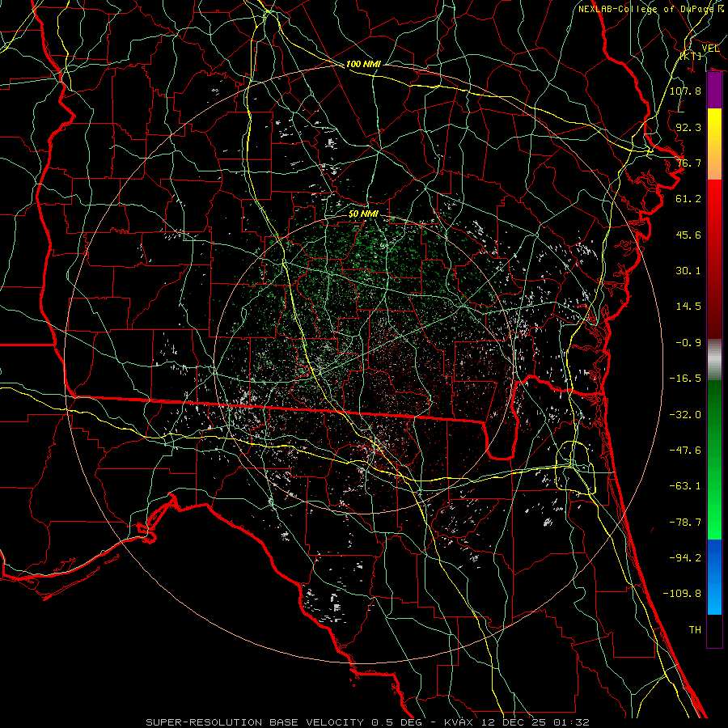Pick the gray near-zero segment of color bar
This screenshot has width=728, height=728.
(x=714, y=360)
